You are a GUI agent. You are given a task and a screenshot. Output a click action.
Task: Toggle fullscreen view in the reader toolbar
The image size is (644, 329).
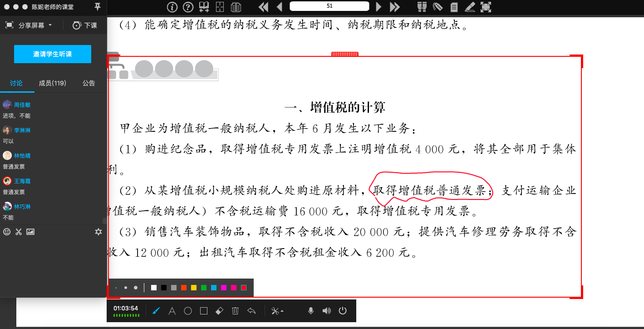(x=486, y=7)
